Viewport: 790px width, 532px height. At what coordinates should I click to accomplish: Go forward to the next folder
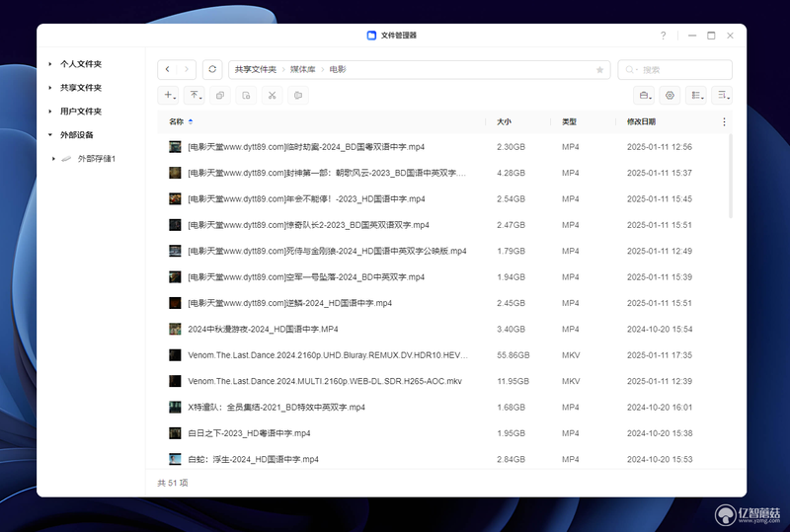pos(187,69)
